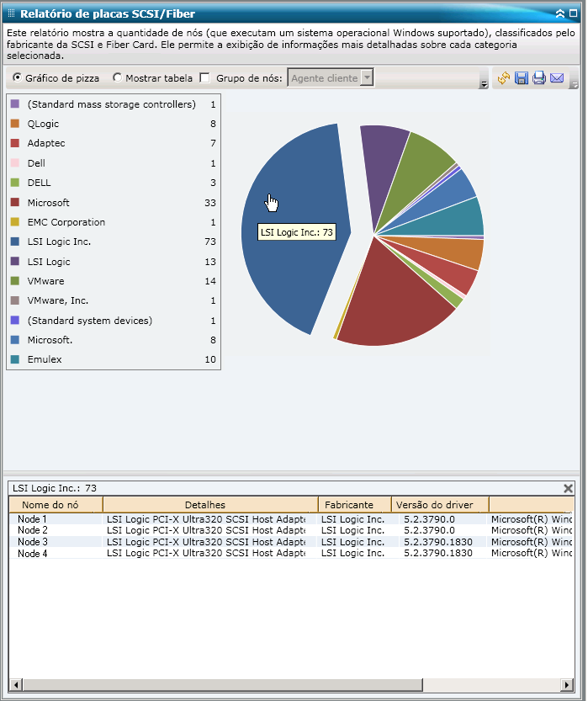588x701 pixels.
Task: Click the right arrow of horizontal scrollbar
Action: point(568,684)
